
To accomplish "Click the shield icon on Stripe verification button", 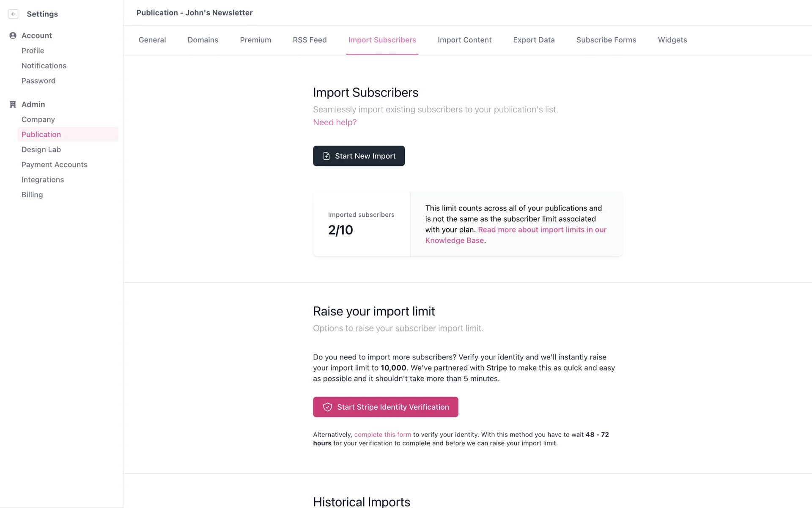I will click(x=327, y=407).
